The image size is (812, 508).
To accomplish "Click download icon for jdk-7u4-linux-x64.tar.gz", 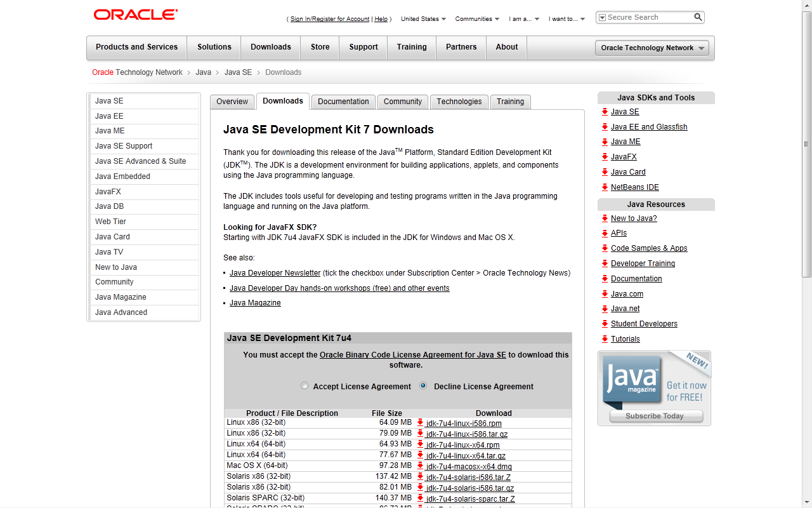I will pyautogui.click(x=420, y=455).
